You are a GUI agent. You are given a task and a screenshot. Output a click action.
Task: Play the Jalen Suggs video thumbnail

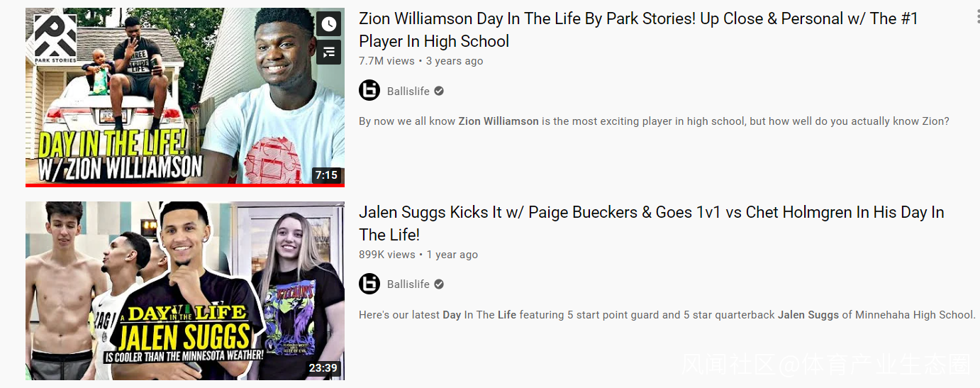coord(185,291)
